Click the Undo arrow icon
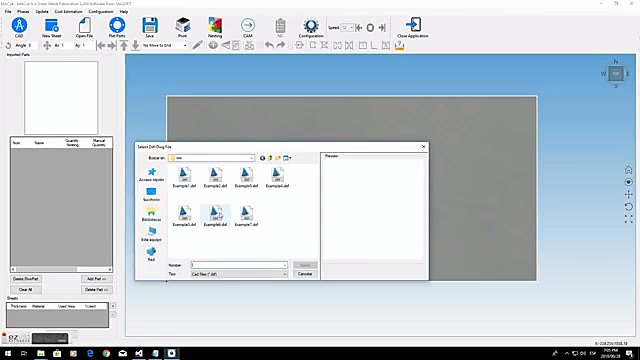The image size is (640, 360). pos(269,45)
